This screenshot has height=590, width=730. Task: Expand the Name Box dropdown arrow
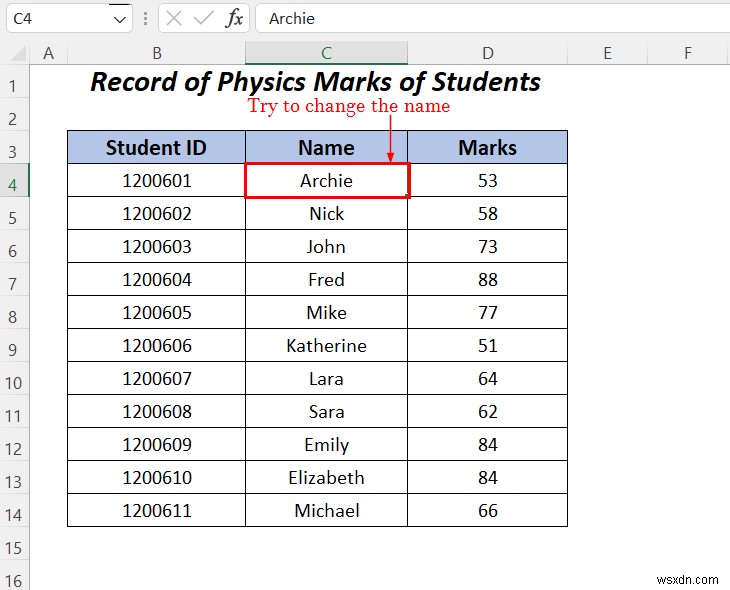click(120, 20)
